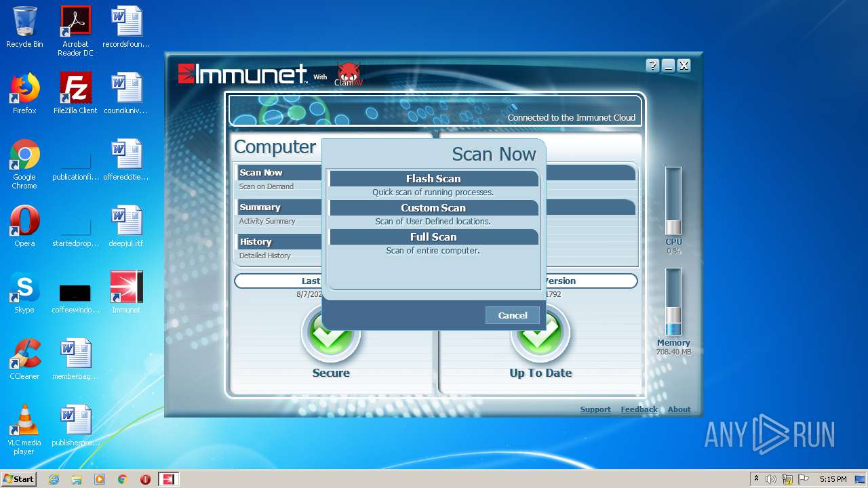Open Opera from the taskbar

coord(145,479)
